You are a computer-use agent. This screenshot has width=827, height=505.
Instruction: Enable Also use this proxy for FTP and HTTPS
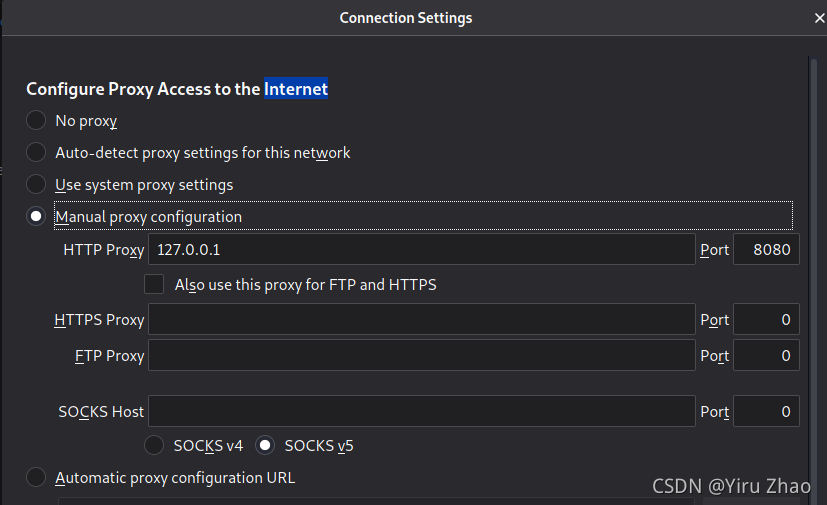(x=154, y=284)
